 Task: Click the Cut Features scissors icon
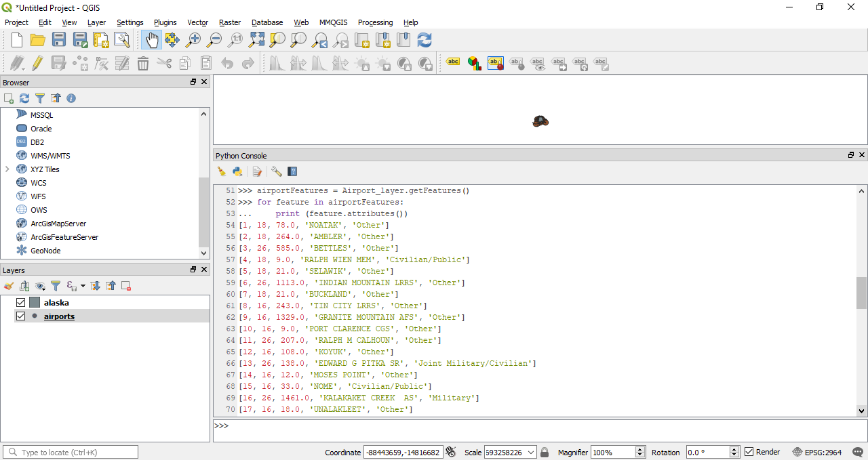point(164,63)
